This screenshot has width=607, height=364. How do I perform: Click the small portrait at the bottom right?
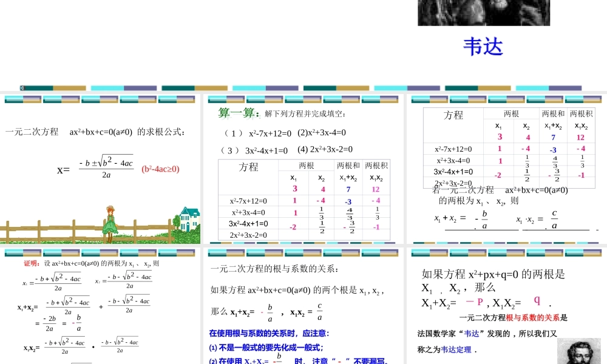579,351
